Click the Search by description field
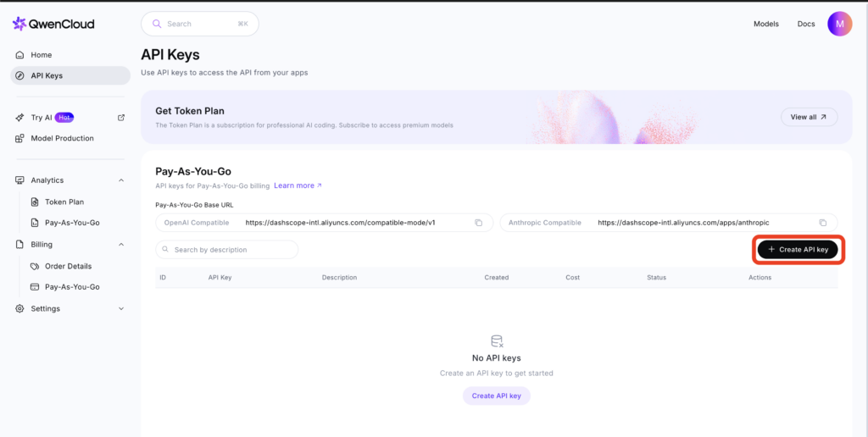This screenshot has height=437, width=868. pyautogui.click(x=227, y=250)
